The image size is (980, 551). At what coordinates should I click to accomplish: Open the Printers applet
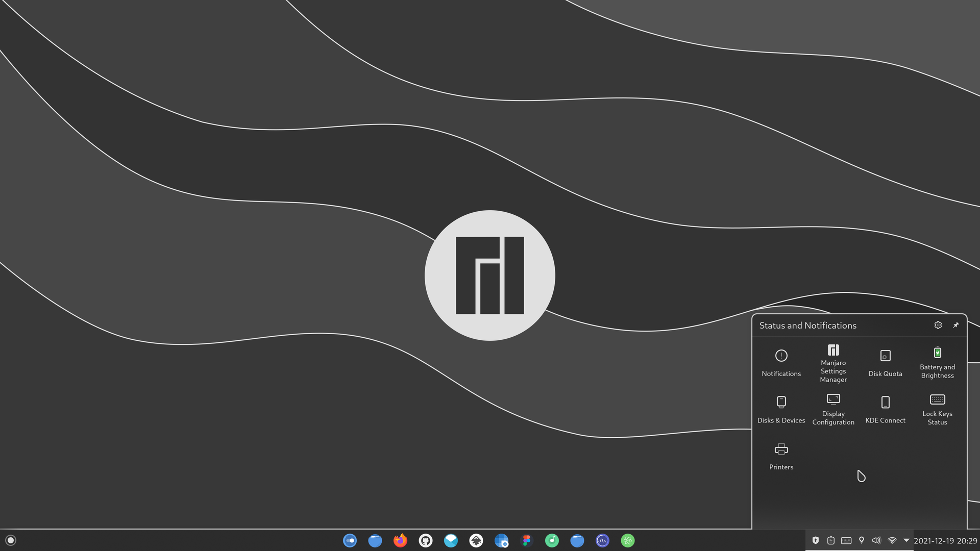(781, 457)
